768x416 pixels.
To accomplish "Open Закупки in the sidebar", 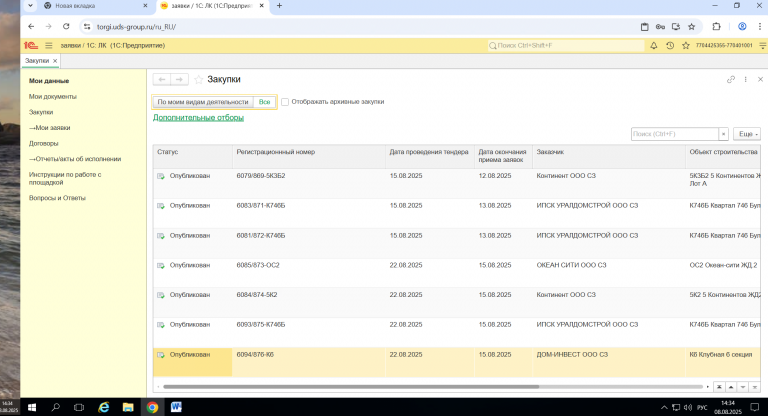I will 41,112.
